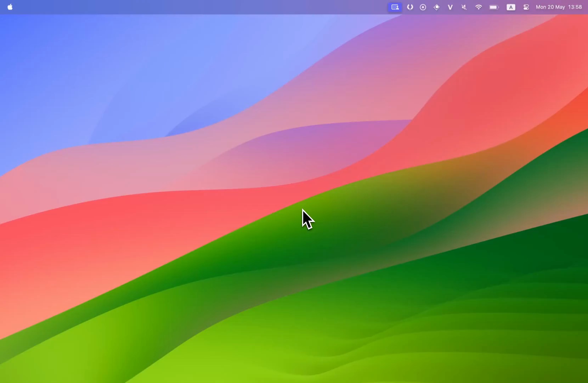
Task: Open the Apple menu
Action: pyautogui.click(x=10, y=7)
